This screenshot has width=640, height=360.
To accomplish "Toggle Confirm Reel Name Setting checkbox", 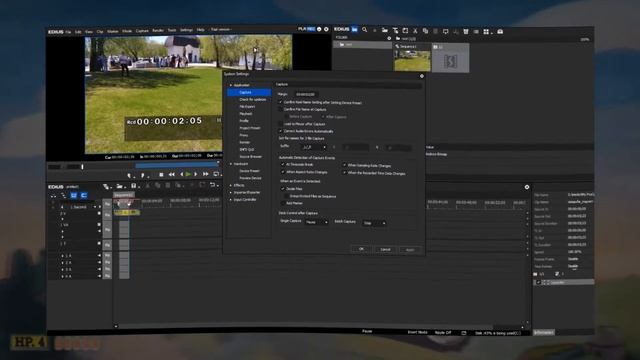I will click(x=280, y=102).
